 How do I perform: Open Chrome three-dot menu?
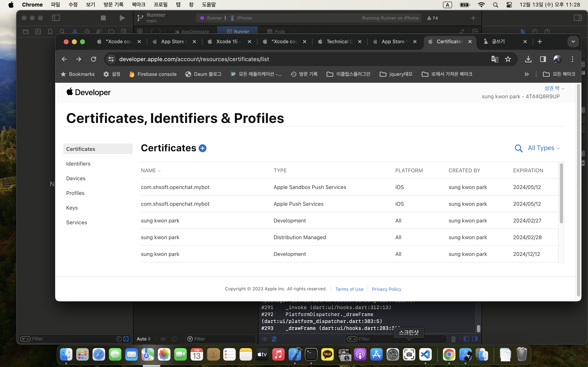tap(572, 59)
